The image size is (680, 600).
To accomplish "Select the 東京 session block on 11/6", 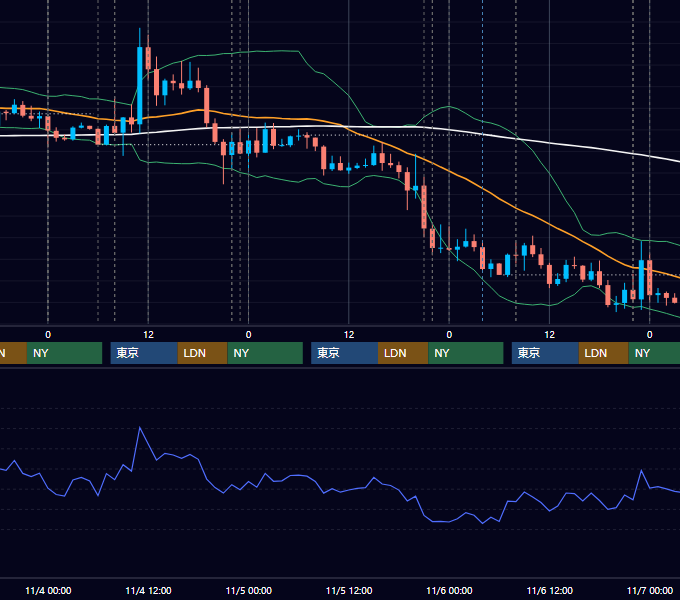I will point(545,353).
